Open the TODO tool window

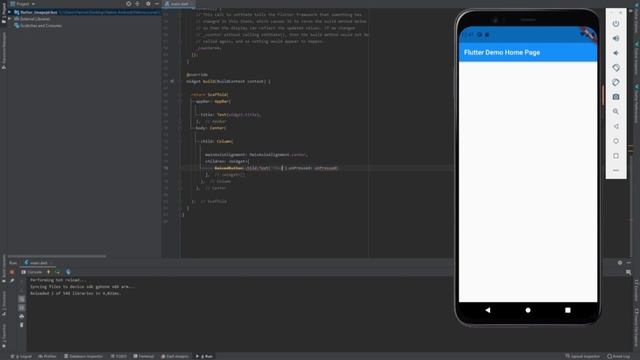point(119,356)
